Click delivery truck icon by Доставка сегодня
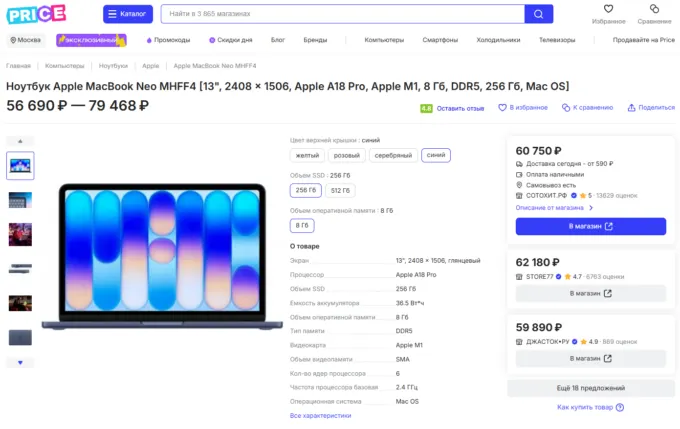The image size is (680, 429). tap(519, 164)
